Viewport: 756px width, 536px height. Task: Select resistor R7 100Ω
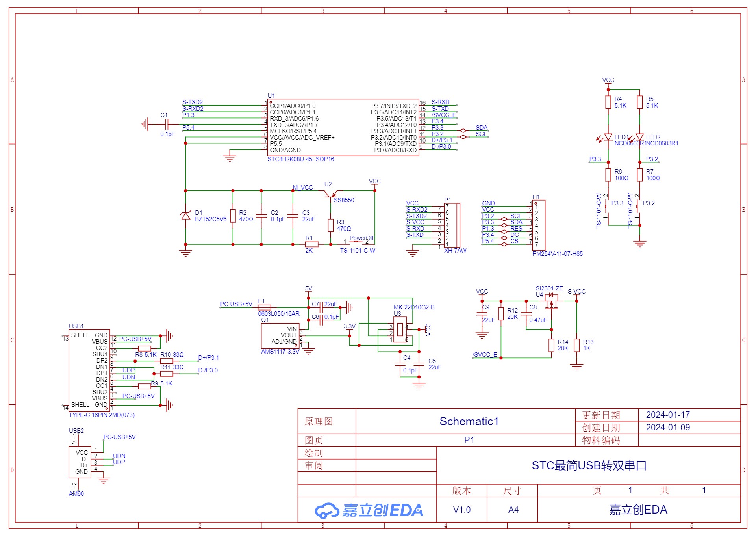639,175
